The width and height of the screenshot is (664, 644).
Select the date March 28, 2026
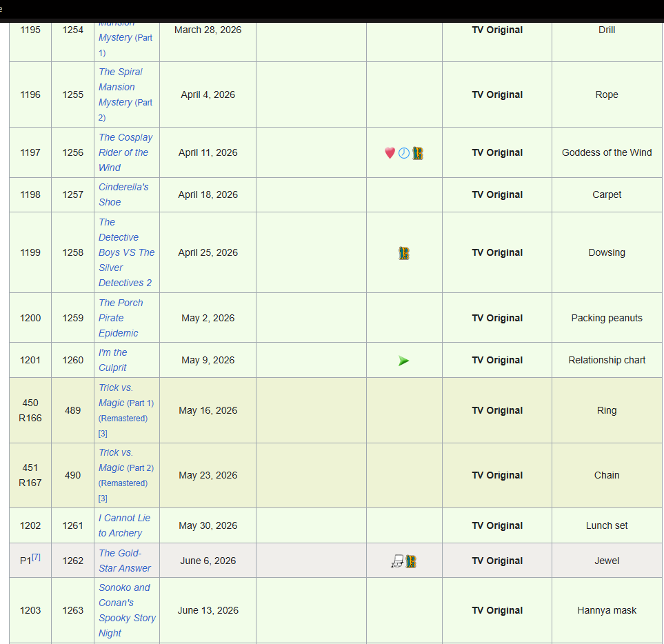coord(208,30)
